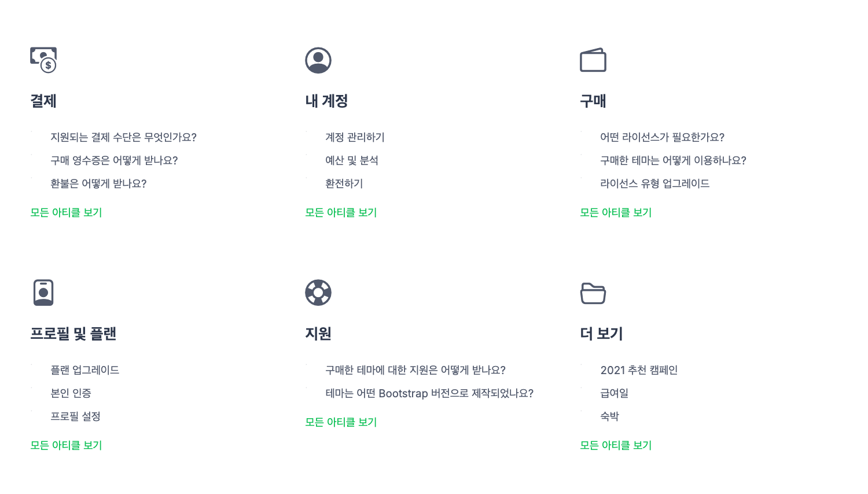
Task: Open '라이선스 유형 업그레이드' link
Action: pos(654,184)
